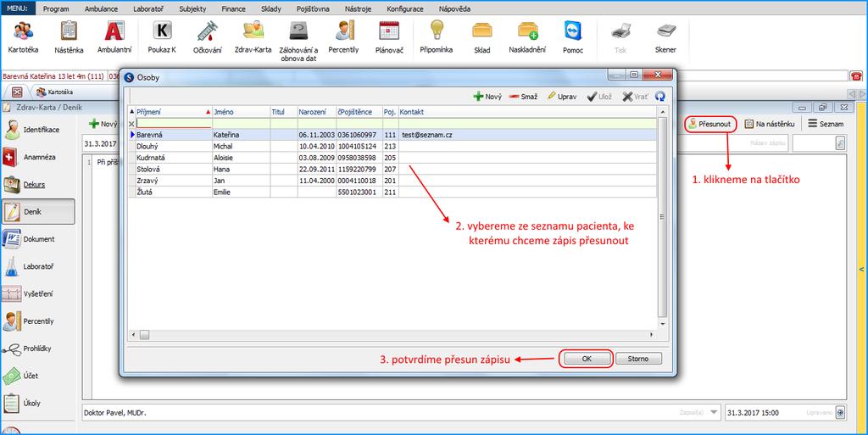Click the Ambulantní toolbar icon

[x=114, y=36]
